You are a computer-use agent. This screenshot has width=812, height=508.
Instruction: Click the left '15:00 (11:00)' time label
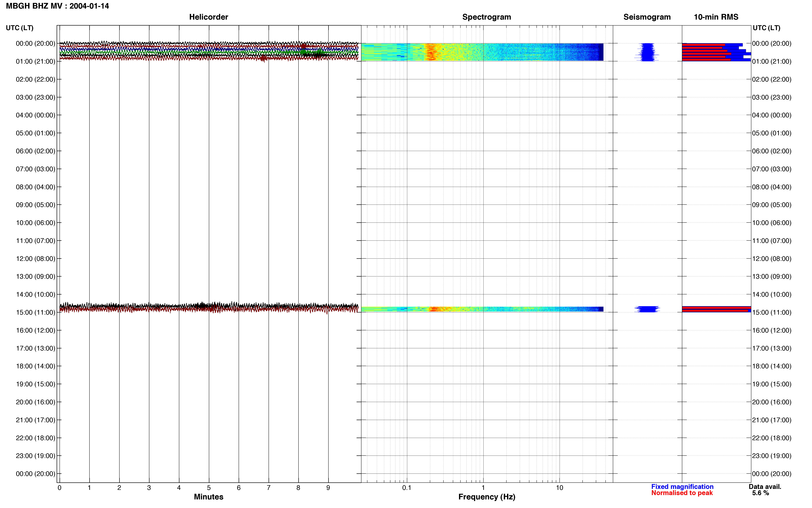click(x=35, y=313)
